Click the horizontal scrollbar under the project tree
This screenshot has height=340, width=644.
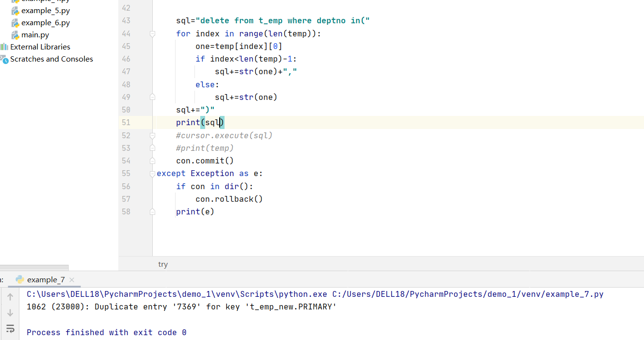click(34, 268)
